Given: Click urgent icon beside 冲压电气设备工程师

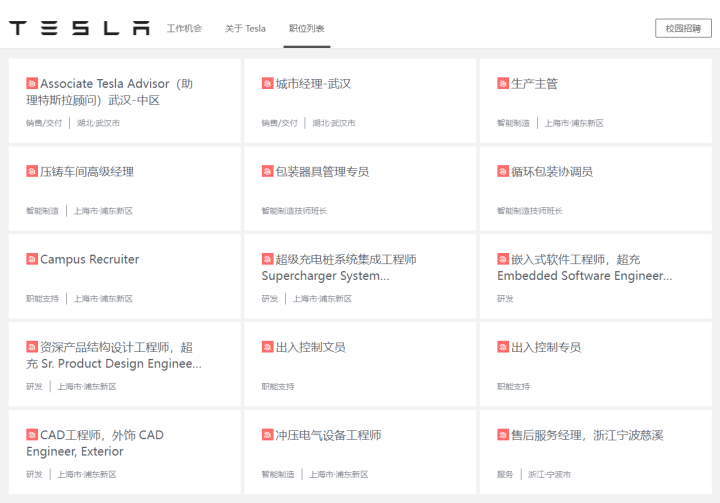Looking at the screenshot, I should [267, 435].
